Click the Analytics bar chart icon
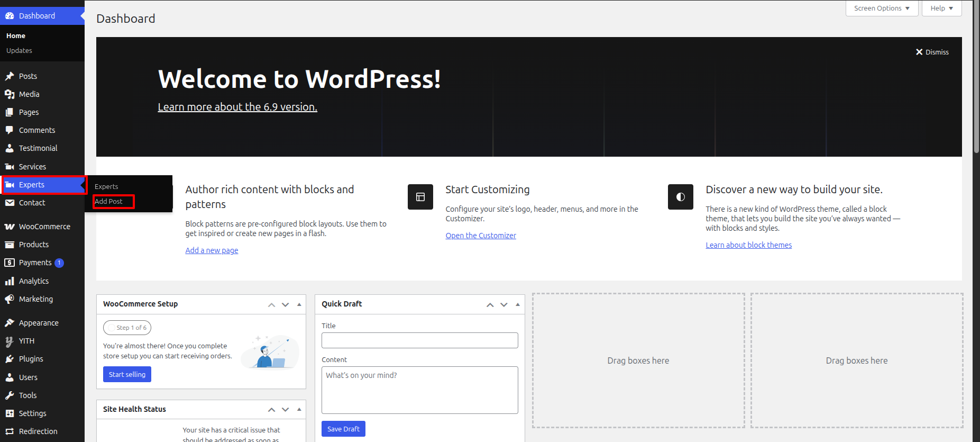Viewport: 980px width, 442px height. [x=10, y=281]
